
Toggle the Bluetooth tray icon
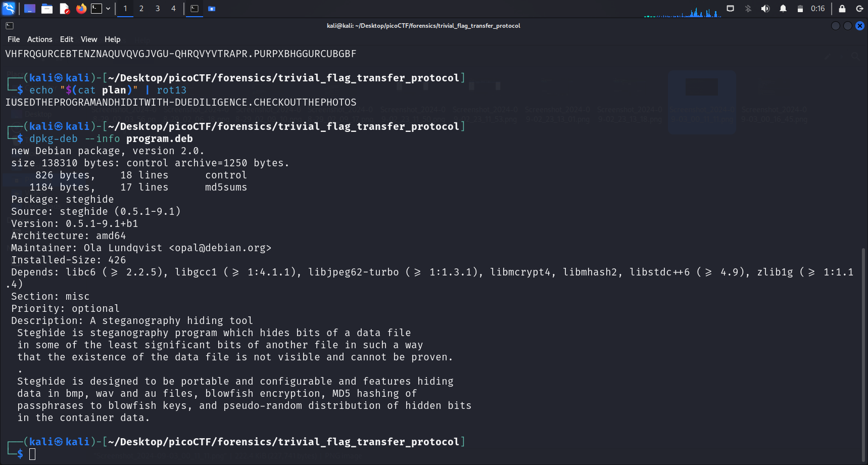click(748, 9)
